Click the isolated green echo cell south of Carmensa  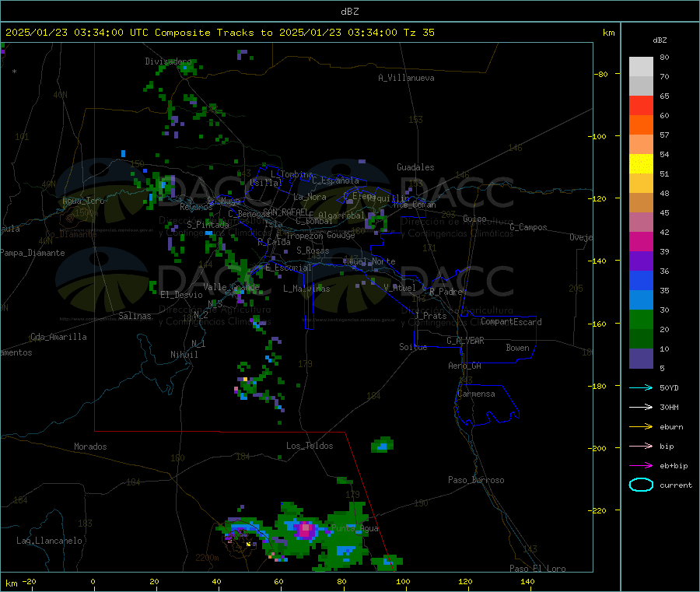pos(382,445)
